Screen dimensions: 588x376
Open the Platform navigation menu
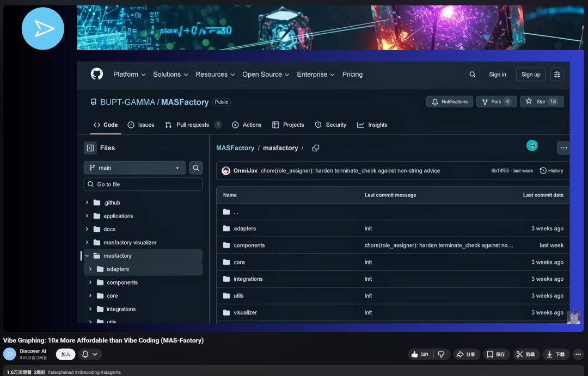tap(129, 75)
